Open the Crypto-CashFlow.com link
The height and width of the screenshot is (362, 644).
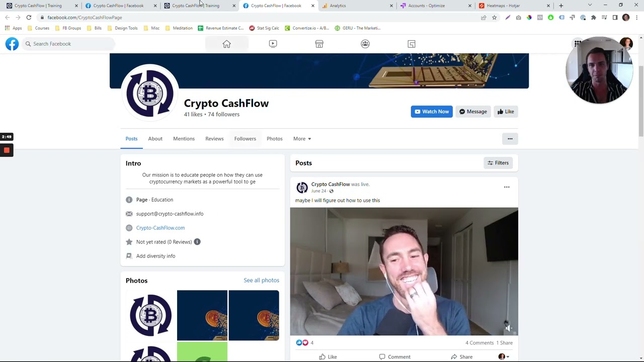[160, 228]
